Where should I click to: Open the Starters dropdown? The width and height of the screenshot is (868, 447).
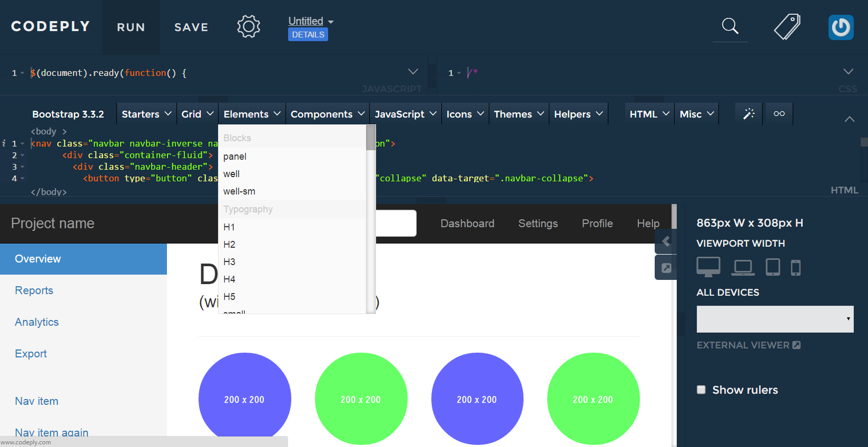146,114
